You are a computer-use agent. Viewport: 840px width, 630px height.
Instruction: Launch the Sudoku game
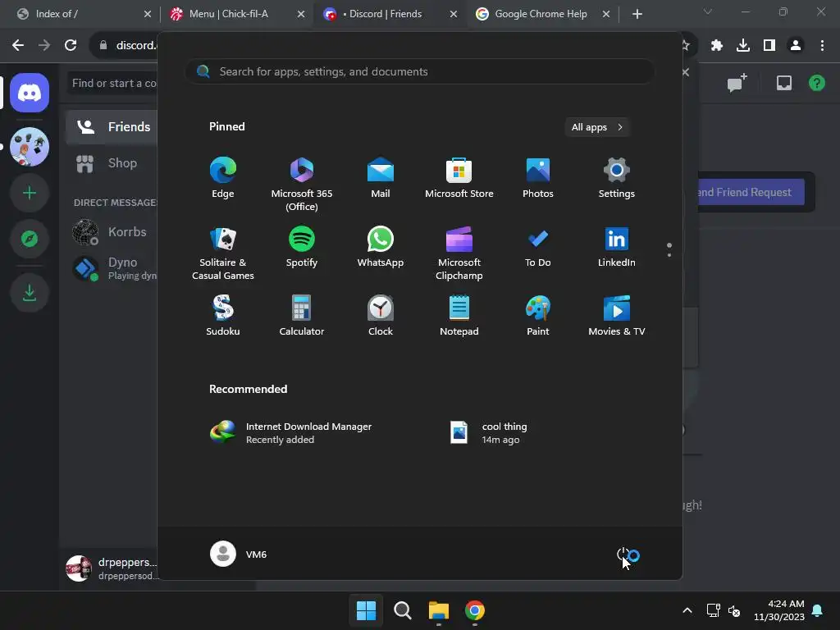[x=223, y=316]
